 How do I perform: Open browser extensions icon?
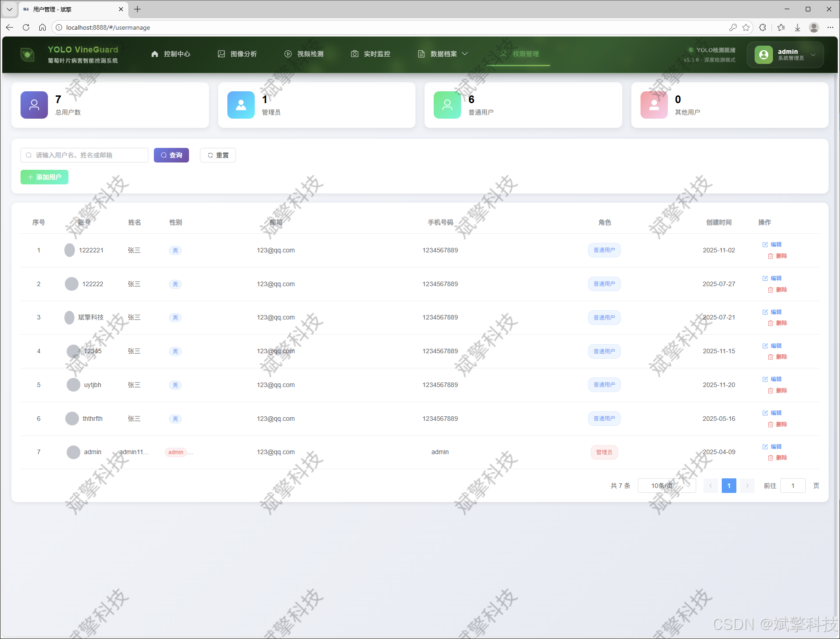[x=762, y=27]
